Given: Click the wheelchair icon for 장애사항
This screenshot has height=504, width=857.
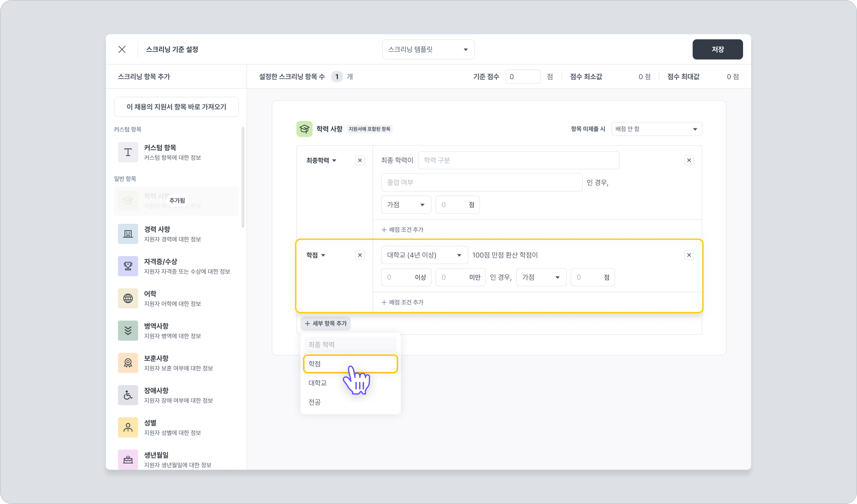Looking at the screenshot, I should 128,395.
